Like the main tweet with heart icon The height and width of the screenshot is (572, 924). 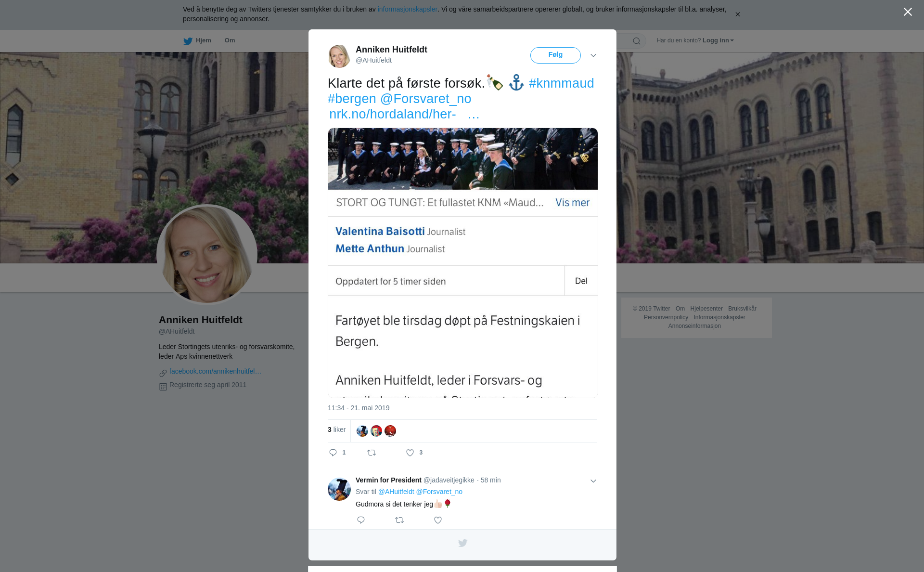tap(410, 453)
